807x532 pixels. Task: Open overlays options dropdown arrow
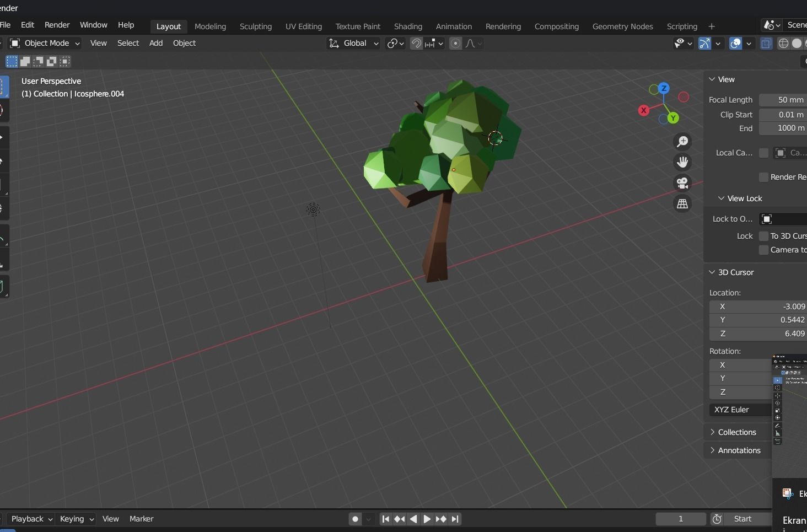click(x=749, y=43)
